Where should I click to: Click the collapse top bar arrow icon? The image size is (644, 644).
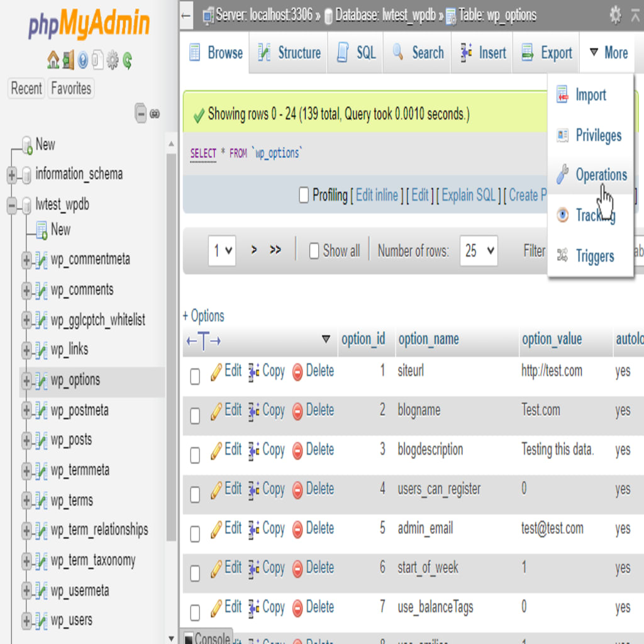coord(635,16)
